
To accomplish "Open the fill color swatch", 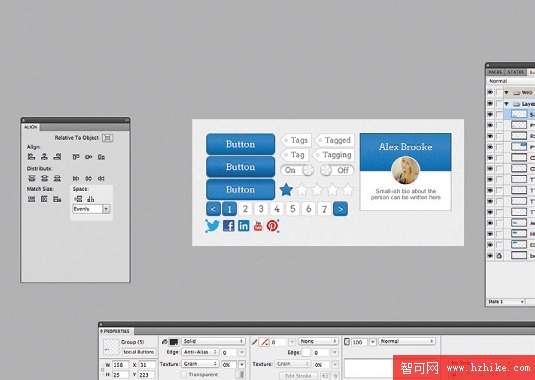I will pos(174,342).
